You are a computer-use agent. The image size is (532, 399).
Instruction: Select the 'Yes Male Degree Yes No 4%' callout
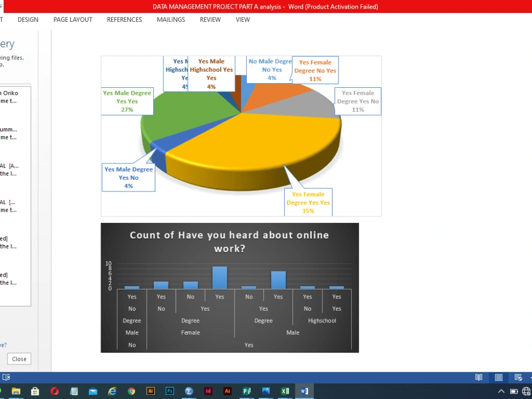pos(128,178)
